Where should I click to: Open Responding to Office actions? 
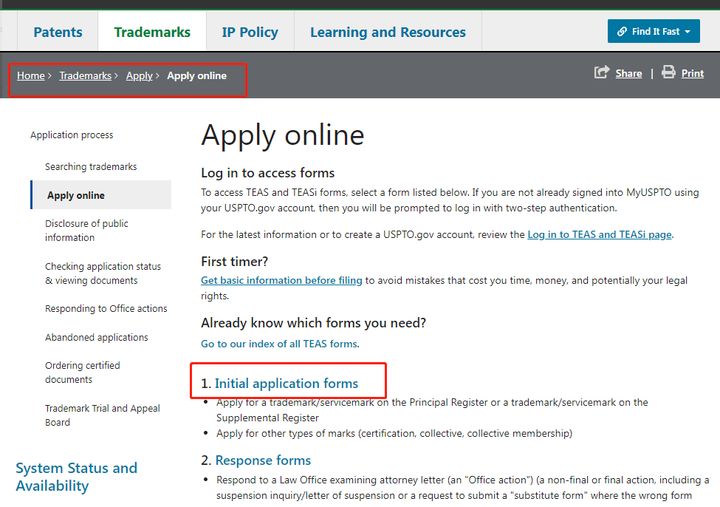click(x=106, y=309)
